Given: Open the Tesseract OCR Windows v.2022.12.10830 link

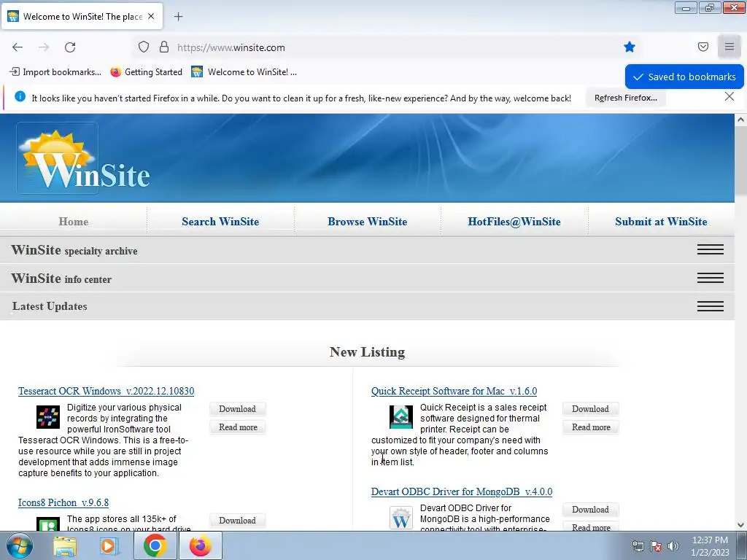Looking at the screenshot, I should (x=107, y=391).
